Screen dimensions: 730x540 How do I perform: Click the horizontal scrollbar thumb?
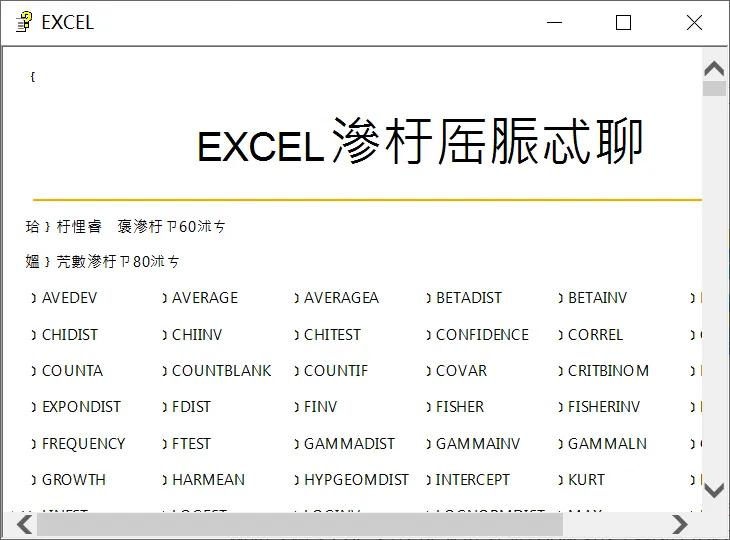[300, 525]
